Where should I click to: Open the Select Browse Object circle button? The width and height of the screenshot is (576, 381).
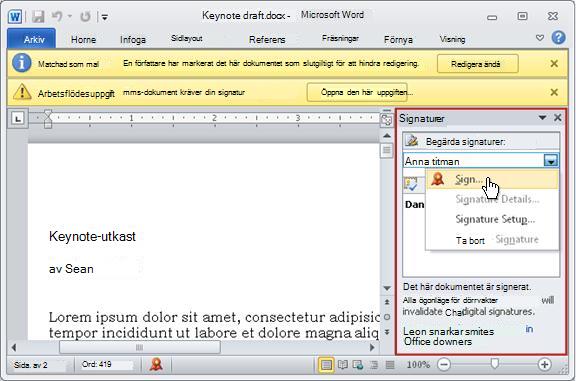tap(387, 317)
